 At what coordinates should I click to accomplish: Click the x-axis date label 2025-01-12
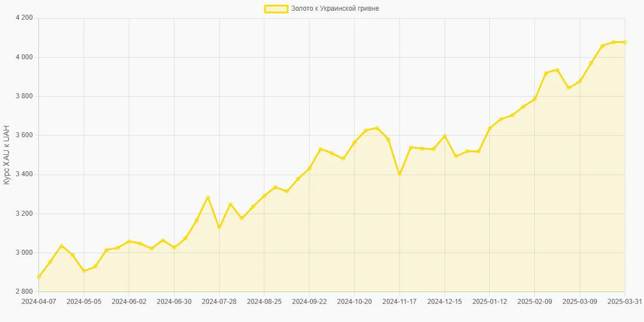click(490, 302)
